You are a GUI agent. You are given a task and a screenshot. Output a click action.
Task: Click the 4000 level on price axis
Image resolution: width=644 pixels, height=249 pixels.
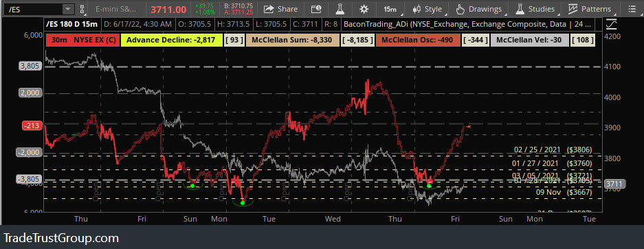click(x=612, y=97)
